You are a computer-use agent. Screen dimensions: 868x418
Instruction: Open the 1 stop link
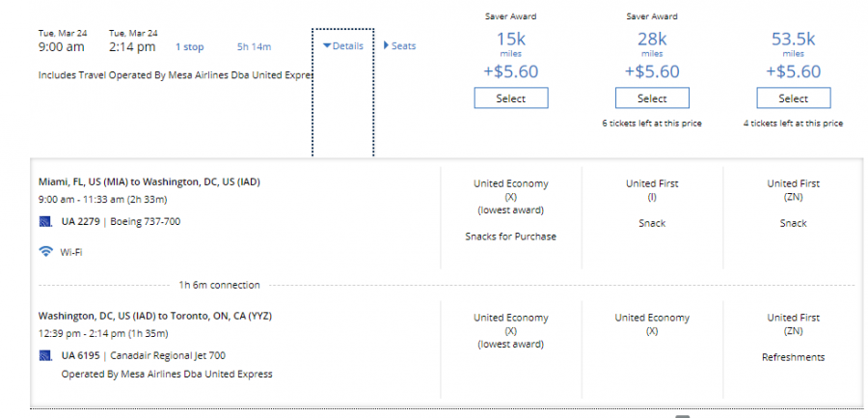tap(189, 46)
